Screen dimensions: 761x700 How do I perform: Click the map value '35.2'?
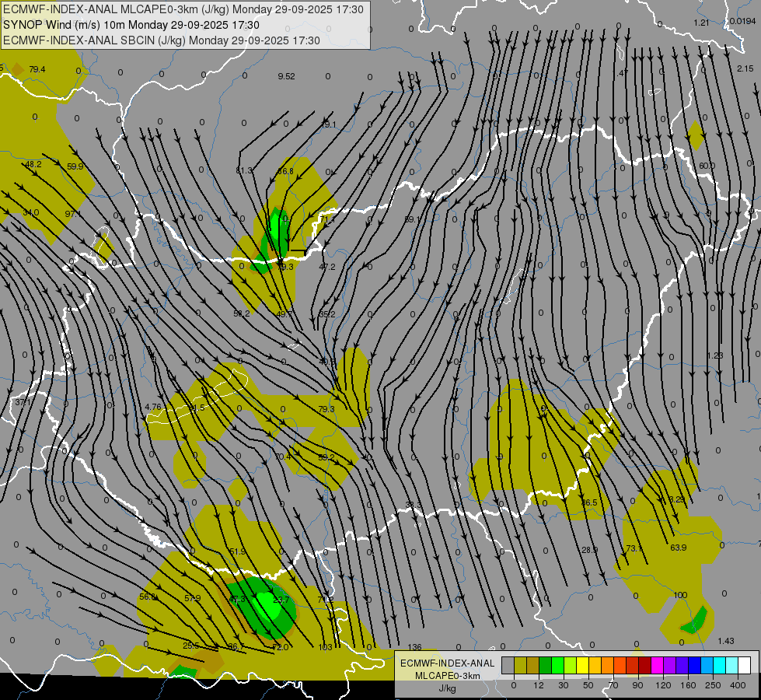click(327, 314)
